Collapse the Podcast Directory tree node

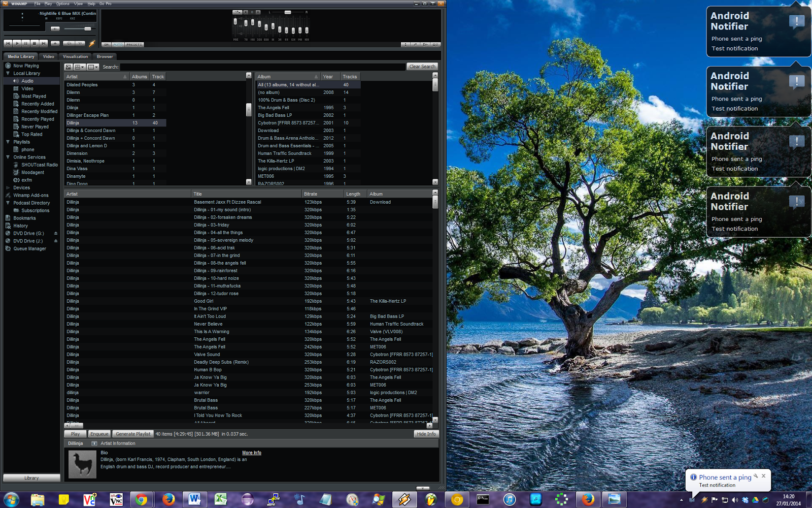[x=8, y=203]
